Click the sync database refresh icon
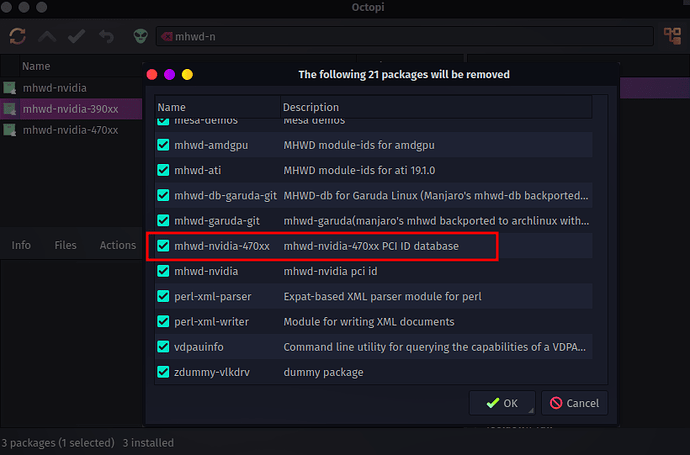This screenshot has width=690, height=455. pyautogui.click(x=18, y=36)
